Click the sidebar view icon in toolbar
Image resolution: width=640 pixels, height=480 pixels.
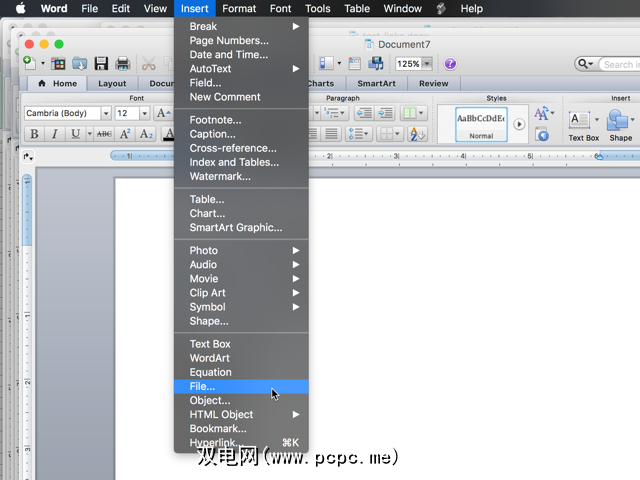click(x=326, y=63)
